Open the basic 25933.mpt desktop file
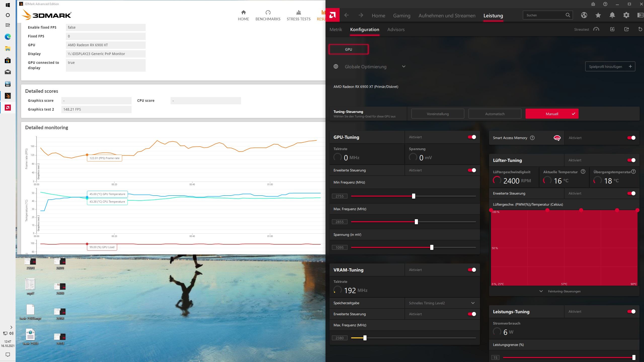 (x=30, y=312)
